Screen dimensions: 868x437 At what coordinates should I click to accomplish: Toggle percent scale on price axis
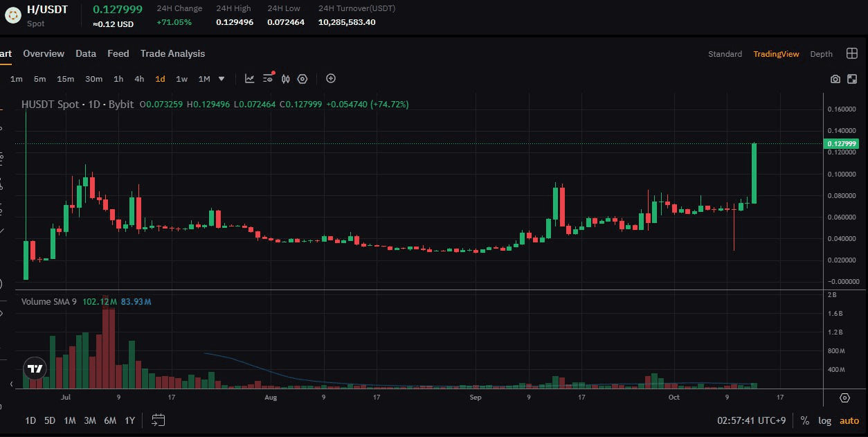[x=804, y=420]
